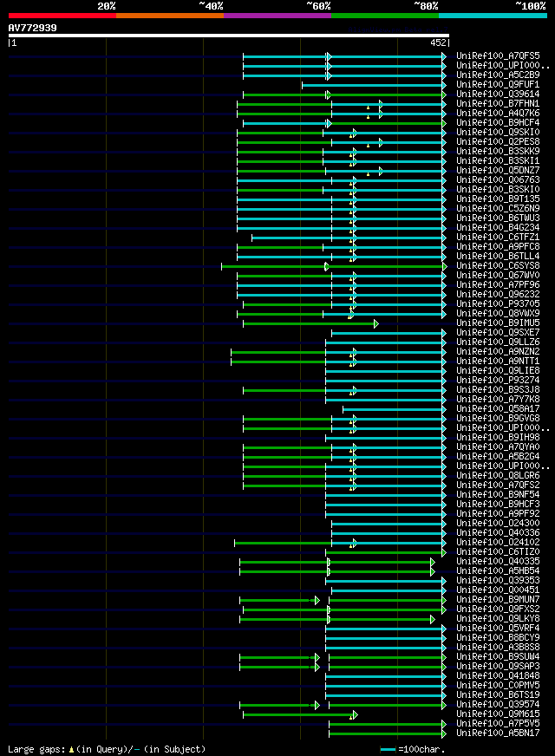Click the cyan =100char. scale sample

tap(388, 750)
